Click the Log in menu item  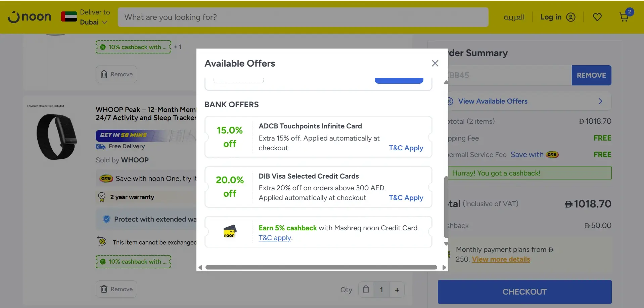550,17
